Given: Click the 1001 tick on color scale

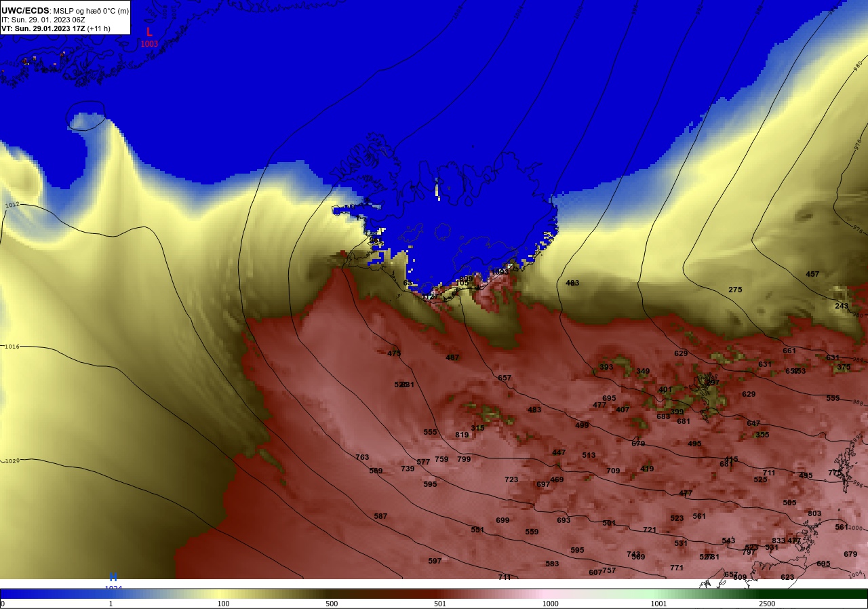Looking at the screenshot, I should click(658, 604).
